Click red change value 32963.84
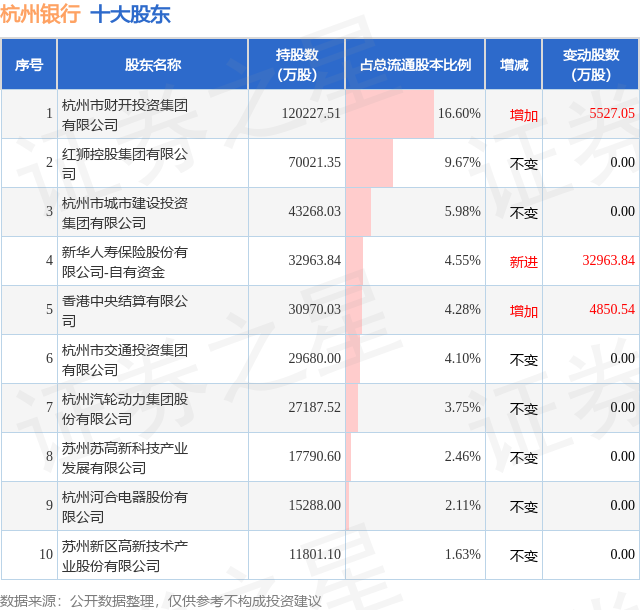 609,260
